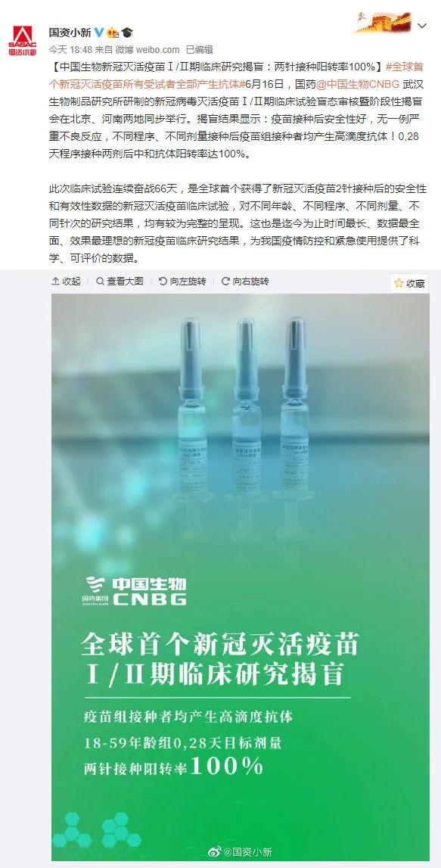The width and height of the screenshot is (441, 868).
Task: Click the graduation cap badge icon
Action: point(127,32)
